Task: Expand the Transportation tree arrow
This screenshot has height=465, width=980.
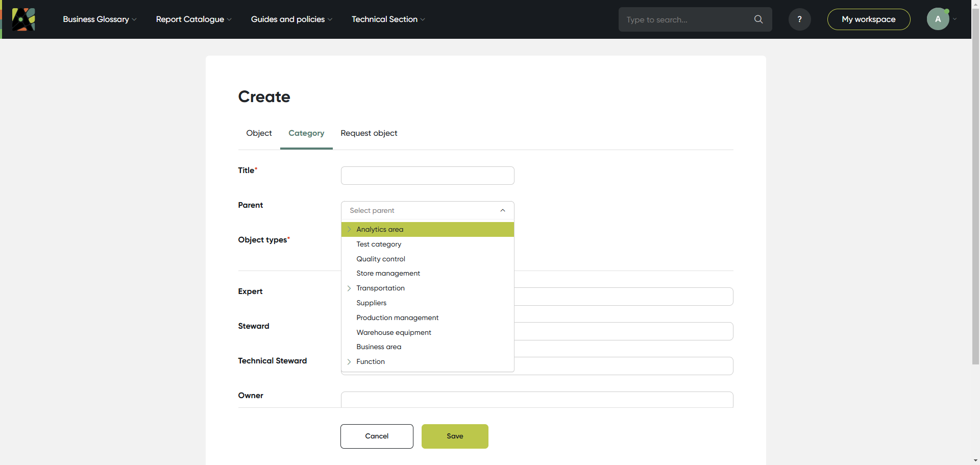Action: [349, 288]
